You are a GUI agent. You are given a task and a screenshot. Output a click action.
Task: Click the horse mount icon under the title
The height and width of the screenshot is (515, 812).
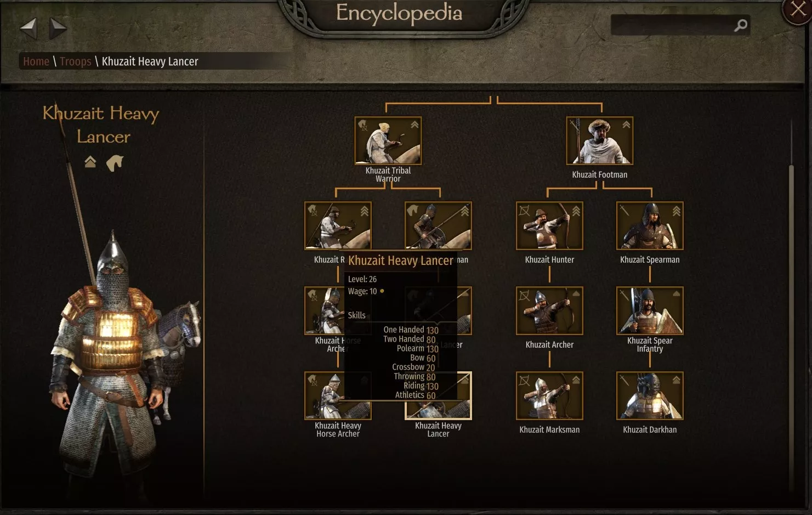(x=115, y=163)
